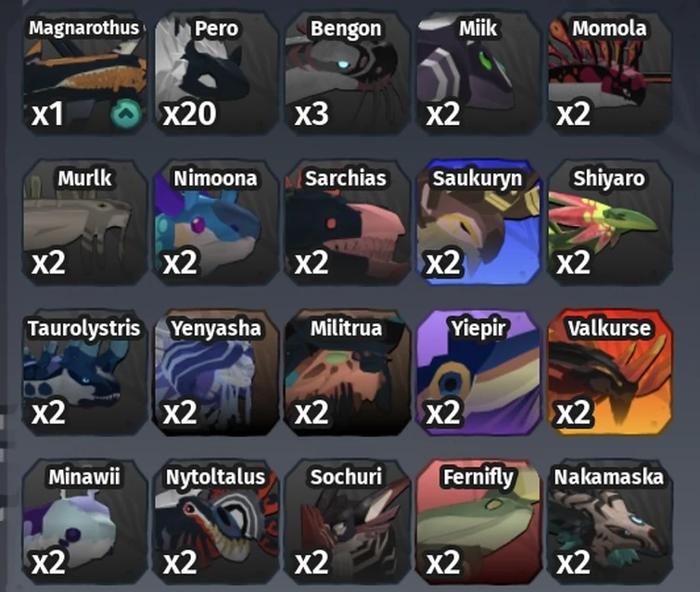This screenshot has width=700, height=592.
Task: Select the Minawii creature slot
Action: click(84, 522)
